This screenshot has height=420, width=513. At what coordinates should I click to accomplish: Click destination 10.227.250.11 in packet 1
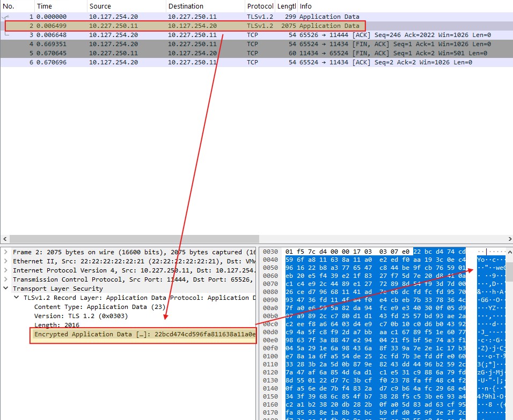pyautogui.click(x=192, y=17)
